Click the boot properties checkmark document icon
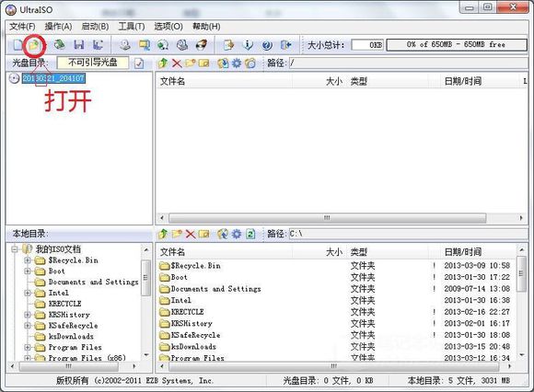The height and width of the screenshot is (392, 534). (139, 63)
